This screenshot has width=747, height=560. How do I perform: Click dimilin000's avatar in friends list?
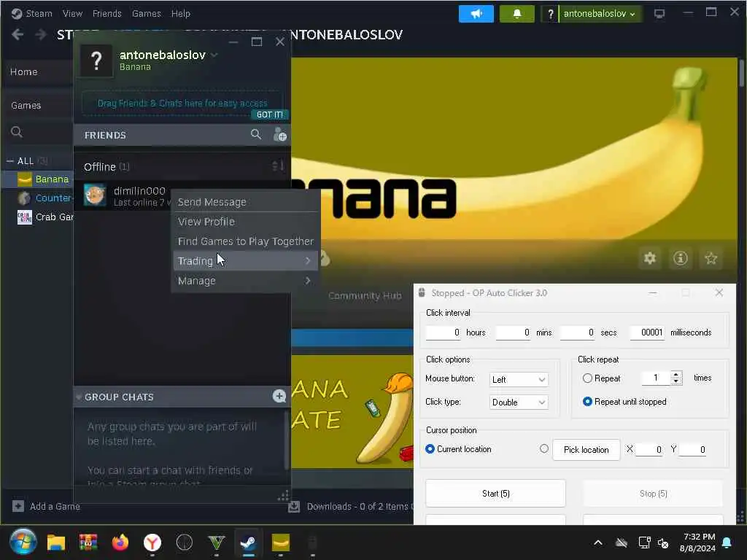95,195
